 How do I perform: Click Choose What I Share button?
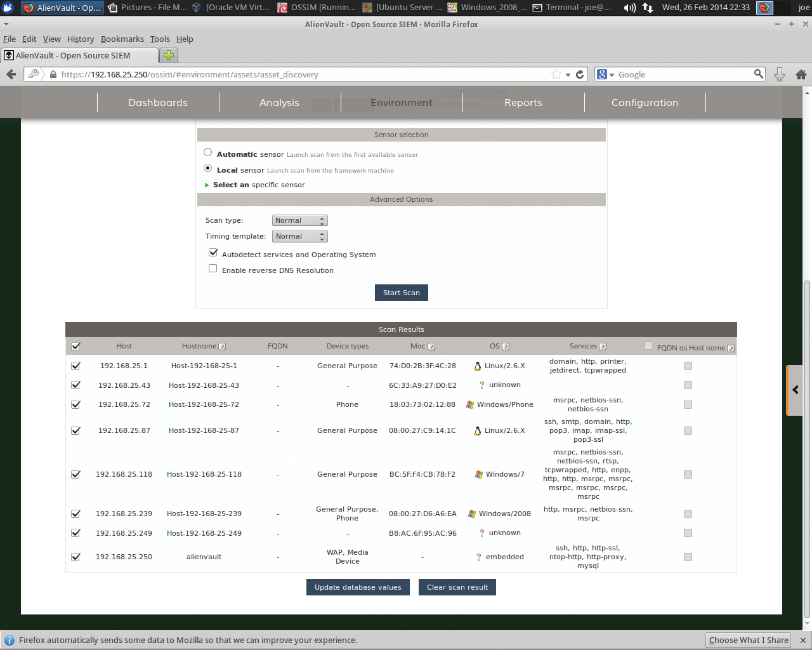click(749, 640)
